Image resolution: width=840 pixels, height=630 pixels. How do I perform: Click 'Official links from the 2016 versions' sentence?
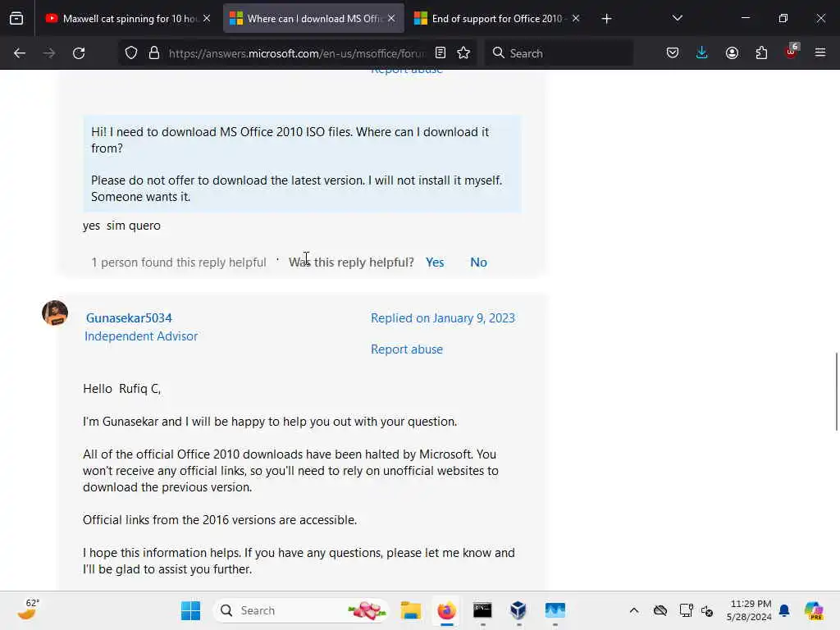pyautogui.click(x=220, y=519)
